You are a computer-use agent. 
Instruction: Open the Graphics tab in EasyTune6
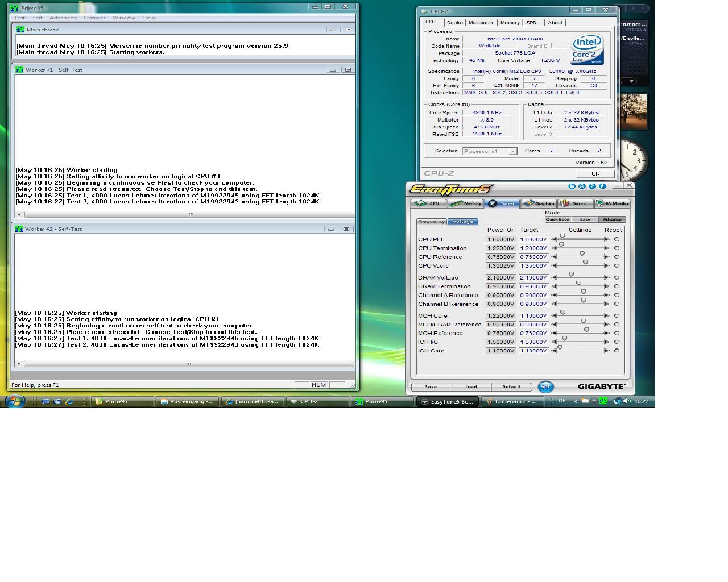(539, 203)
